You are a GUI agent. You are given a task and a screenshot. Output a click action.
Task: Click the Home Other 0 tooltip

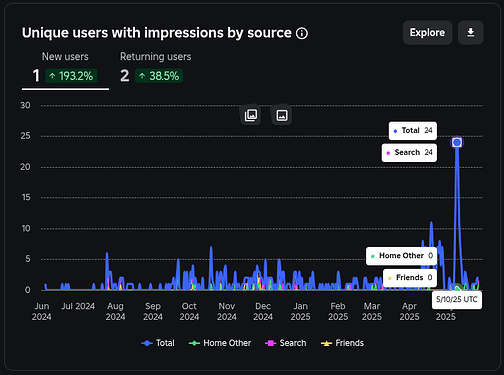tap(401, 256)
